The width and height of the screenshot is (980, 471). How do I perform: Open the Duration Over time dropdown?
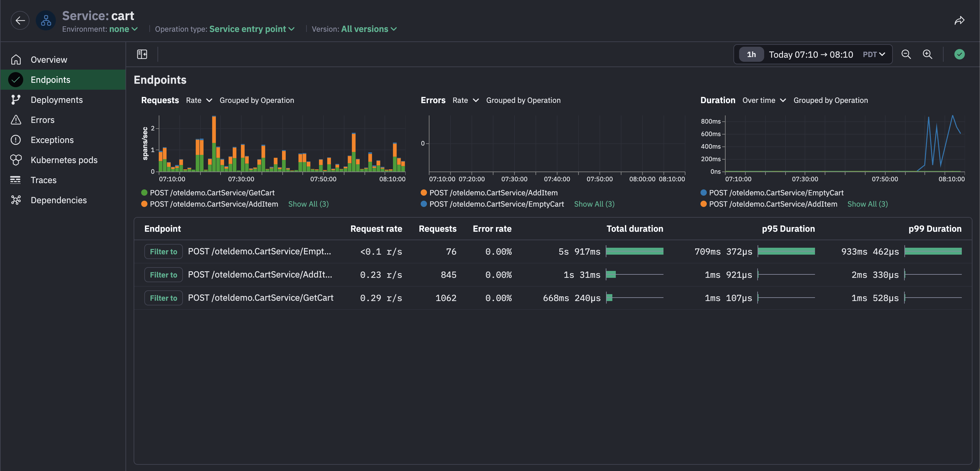764,100
